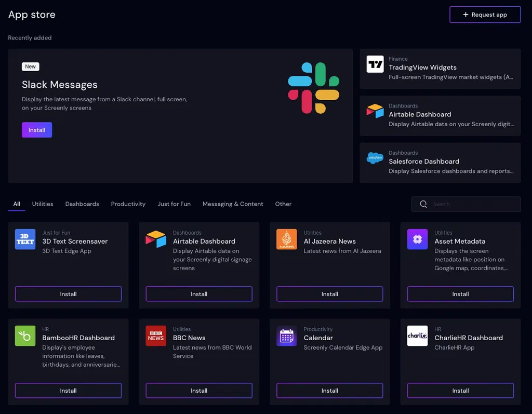Viewport: 532px width, 414px height.
Task: Click the Recently added label
Action: point(30,38)
